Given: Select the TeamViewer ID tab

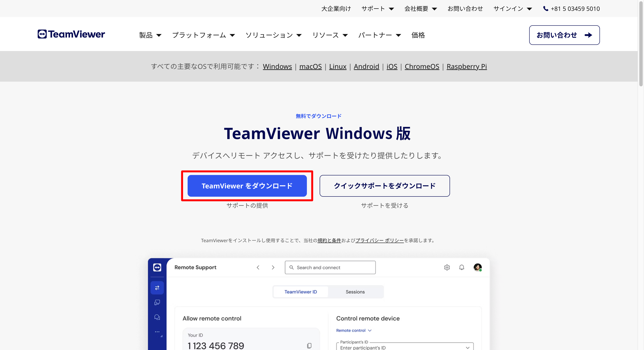Looking at the screenshot, I should pos(300,292).
